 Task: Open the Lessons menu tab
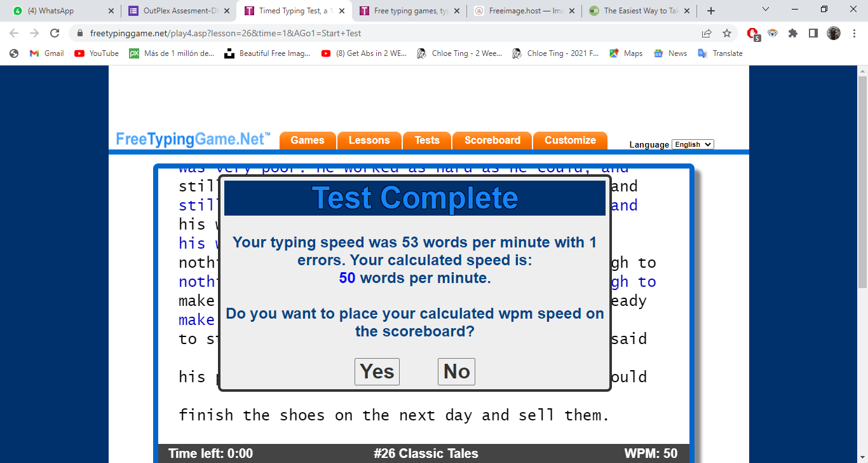click(x=369, y=141)
